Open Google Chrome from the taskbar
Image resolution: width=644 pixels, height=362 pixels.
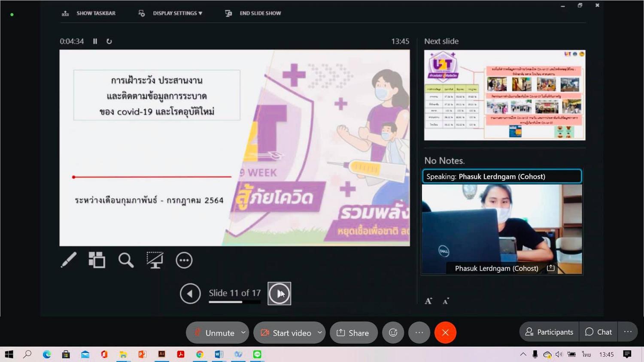coord(200,354)
